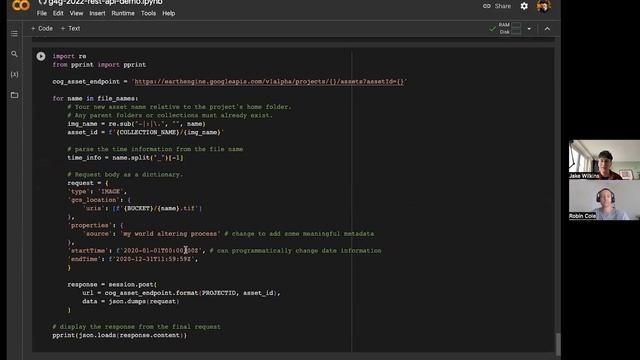Click the connected checkmark status
This screenshot has height=360, width=640.
point(492,29)
